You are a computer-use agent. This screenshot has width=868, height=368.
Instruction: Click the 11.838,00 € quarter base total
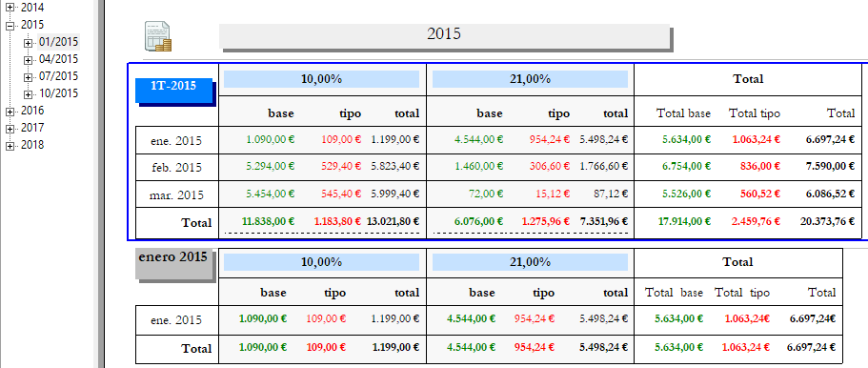(x=269, y=221)
